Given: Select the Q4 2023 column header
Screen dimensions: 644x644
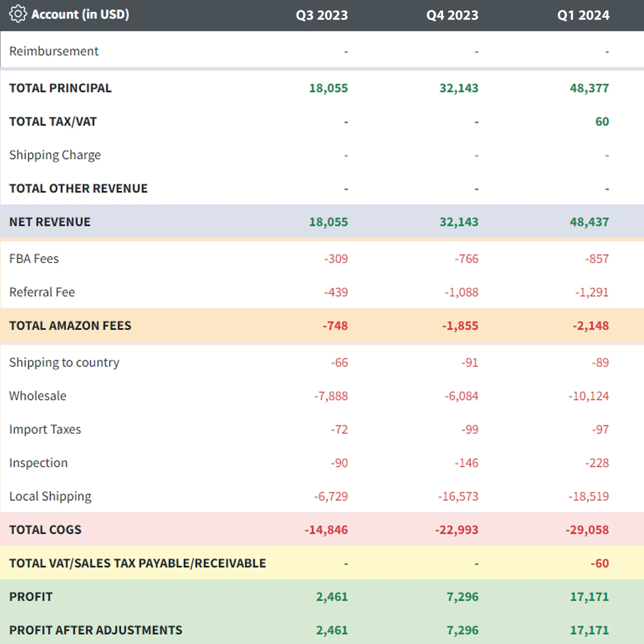Looking at the screenshot, I should coord(452,15).
